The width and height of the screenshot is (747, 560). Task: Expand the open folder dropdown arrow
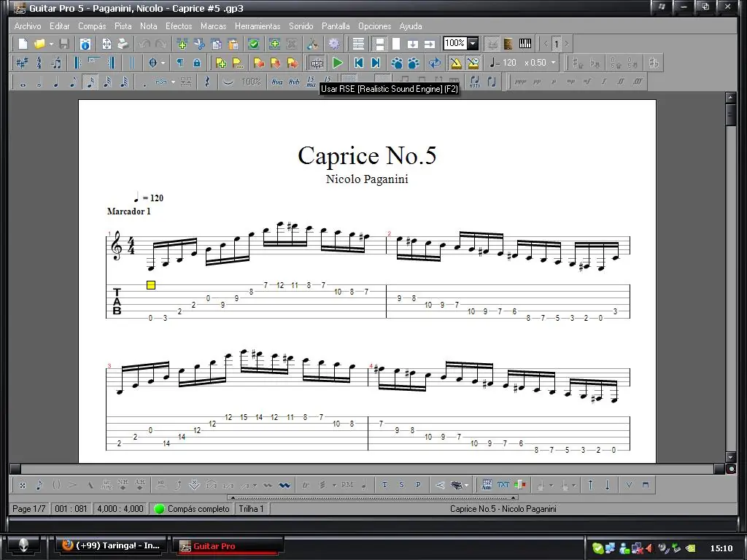[51, 44]
